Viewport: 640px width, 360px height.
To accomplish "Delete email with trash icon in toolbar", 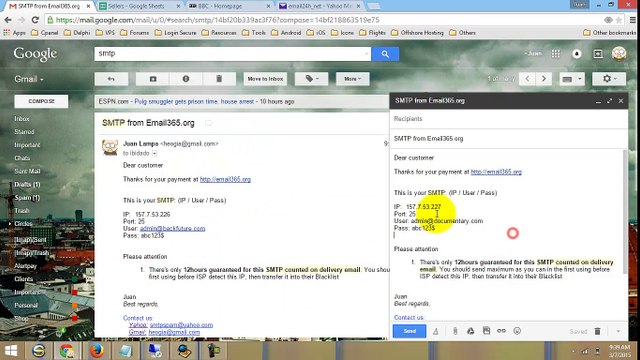I will point(219,79).
